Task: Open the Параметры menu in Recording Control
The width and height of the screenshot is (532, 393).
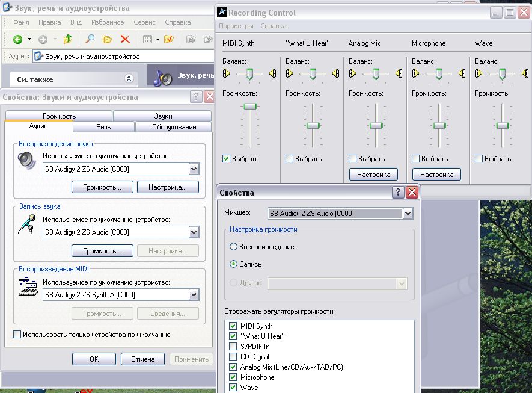Action: pyautogui.click(x=236, y=26)
